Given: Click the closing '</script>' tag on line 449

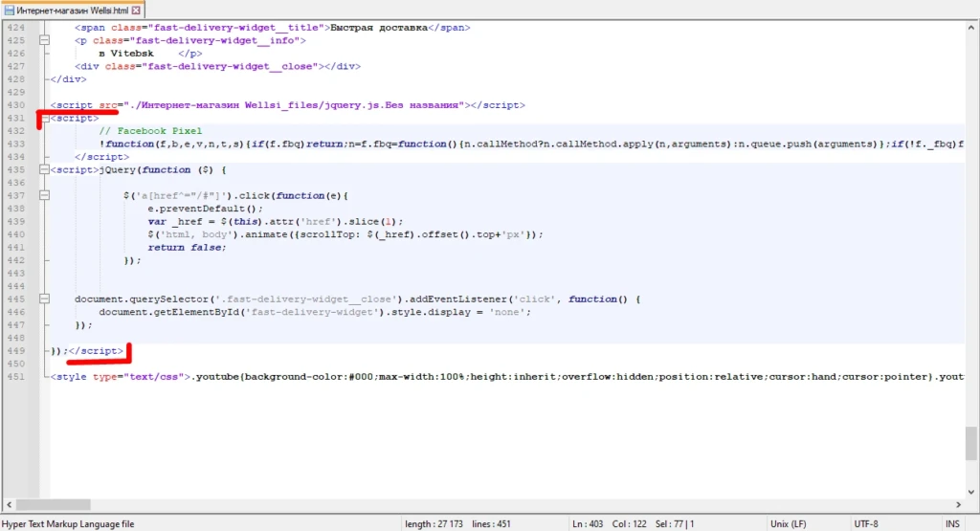Looking at the screenshot, I should coord(96,351).
